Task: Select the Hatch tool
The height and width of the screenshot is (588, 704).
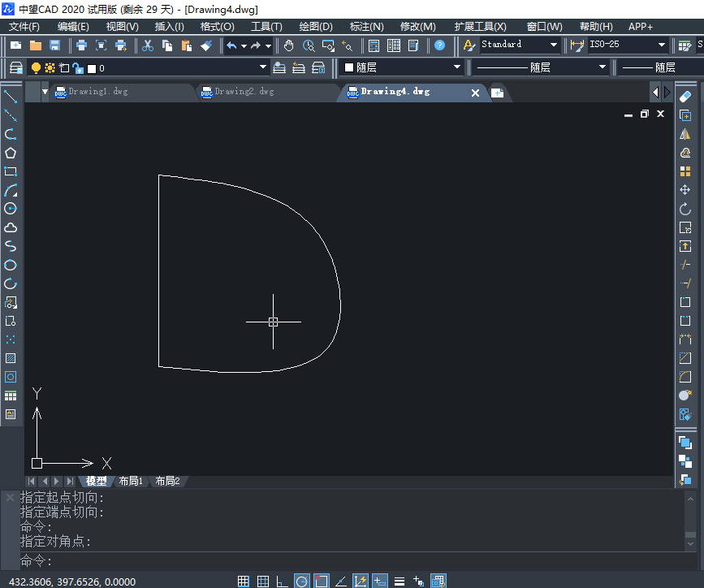Action: pos(11,360)
